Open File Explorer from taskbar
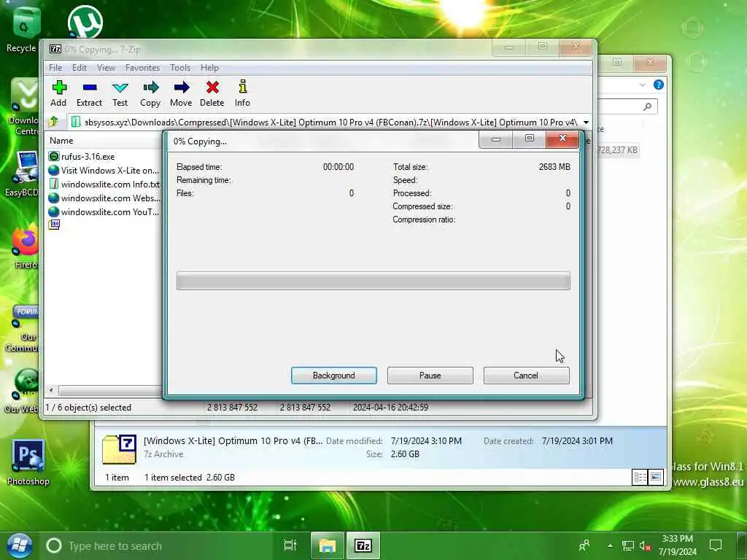747x560 pixels. (x=328, y=545)
